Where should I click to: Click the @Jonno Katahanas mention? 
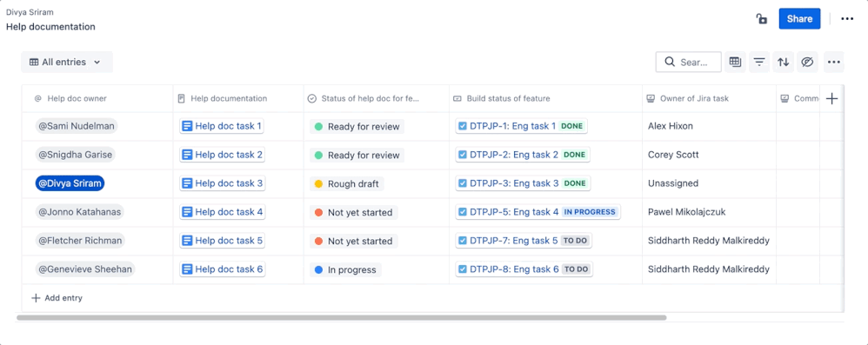point(79,212)
